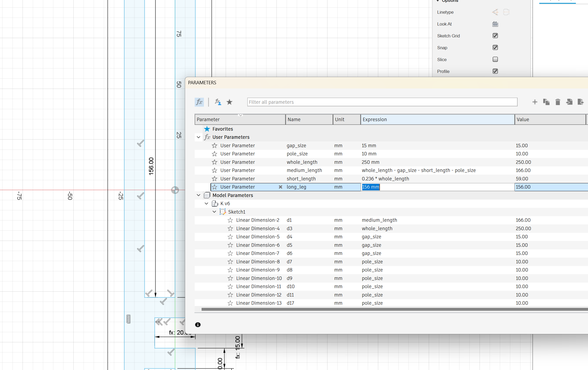
Task: Favorite the pole_size parameter star
Action: point(215,154)
